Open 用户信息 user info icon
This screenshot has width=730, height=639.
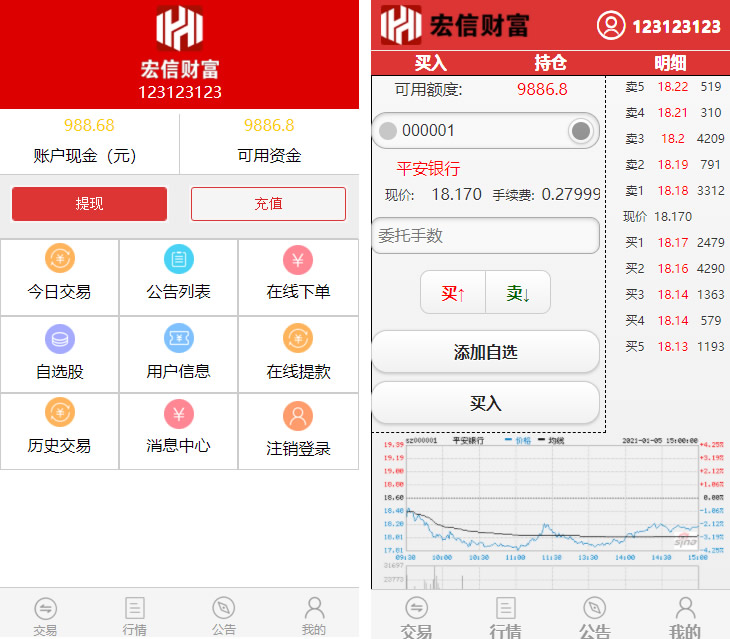coord(179,340)
